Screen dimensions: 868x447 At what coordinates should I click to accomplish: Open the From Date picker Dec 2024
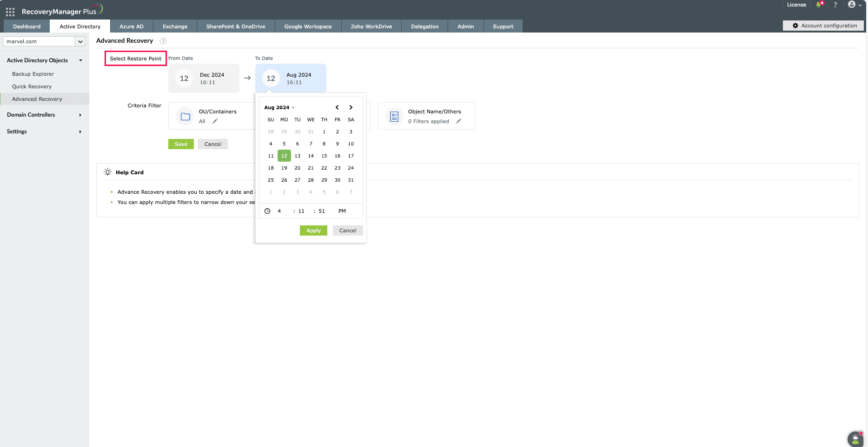(x=204, y=79)
